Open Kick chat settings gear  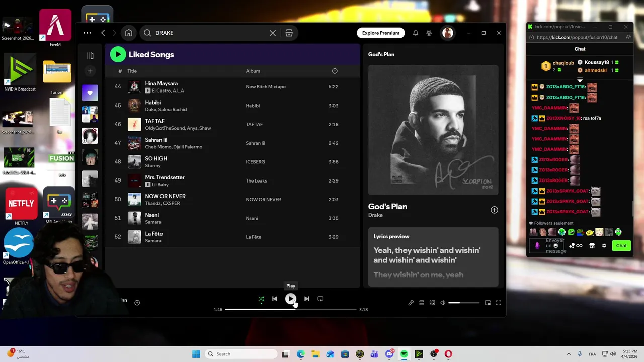coord(604,246)
